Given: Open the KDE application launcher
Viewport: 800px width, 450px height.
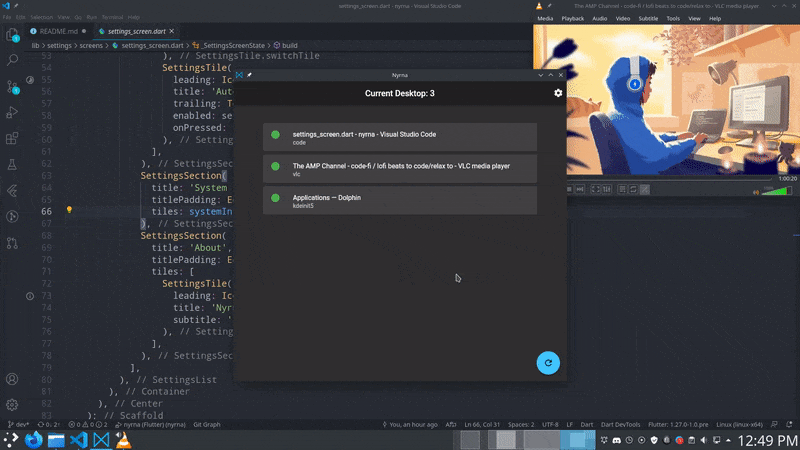Looking at the screenshot, I should [x=11, y=440].
